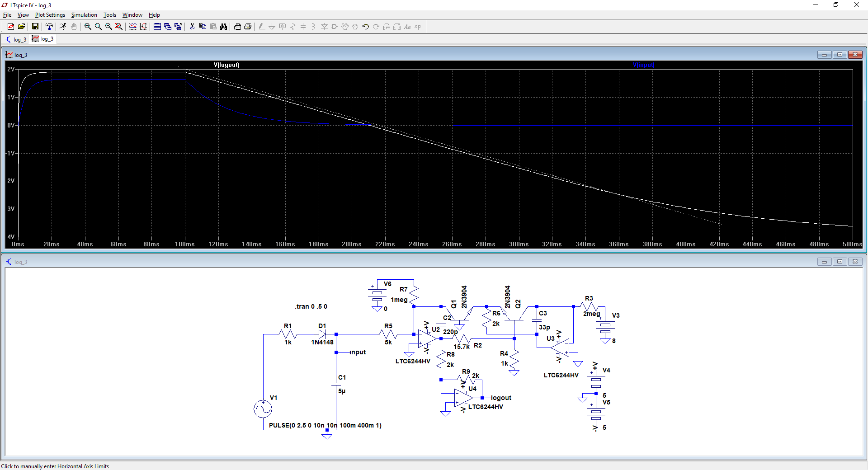868x470 pixels.
Task: Open the Control Panel hammer icon
Action: [49, 27]
